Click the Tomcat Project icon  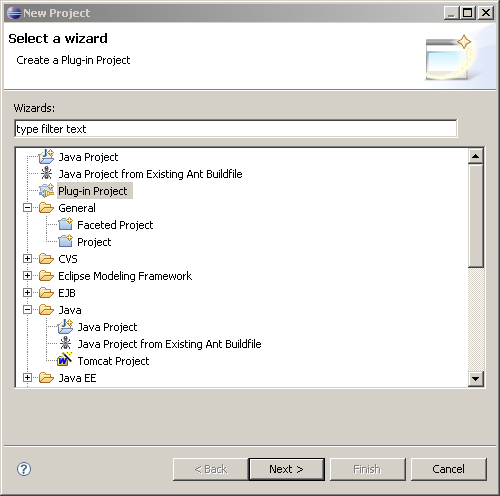[x=64, y=360]
